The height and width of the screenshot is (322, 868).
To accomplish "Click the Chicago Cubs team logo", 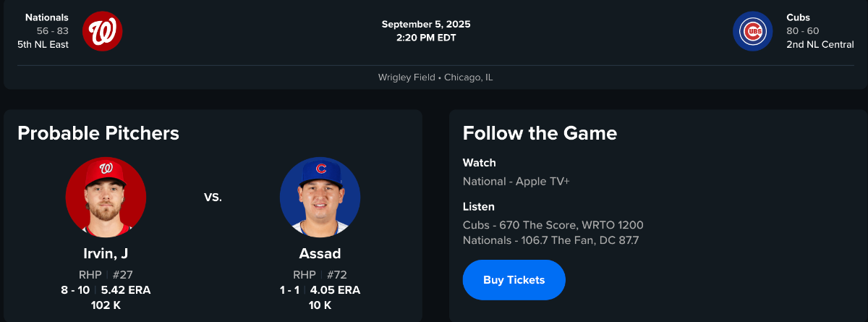I will (x=752, y=31).
